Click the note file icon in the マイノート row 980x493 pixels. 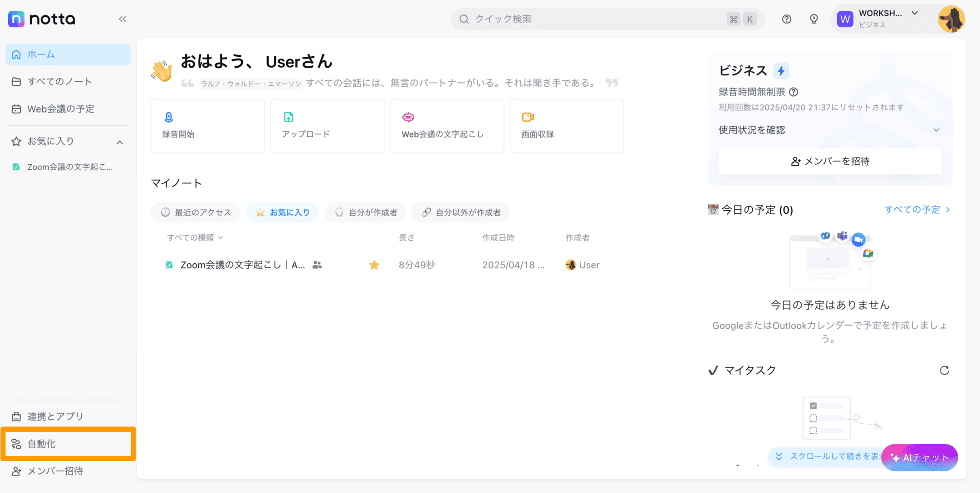point(169,265)
